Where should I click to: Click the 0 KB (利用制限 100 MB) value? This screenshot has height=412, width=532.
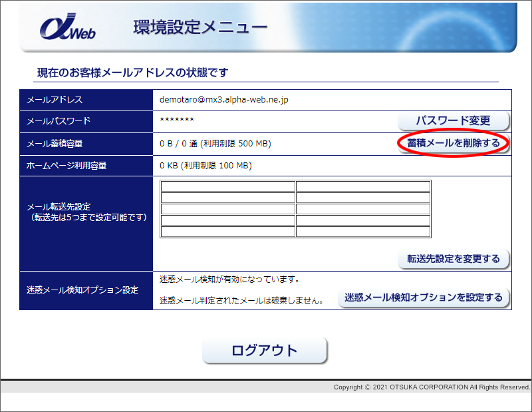point(205,166)
